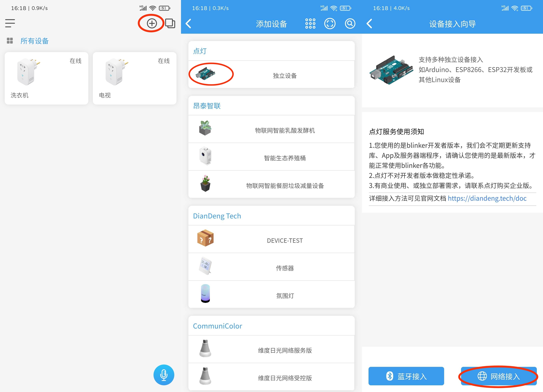This screenshot has height=392, width=543.
Task: Go back from the 添加设备 page
Action: pos(189,24)
